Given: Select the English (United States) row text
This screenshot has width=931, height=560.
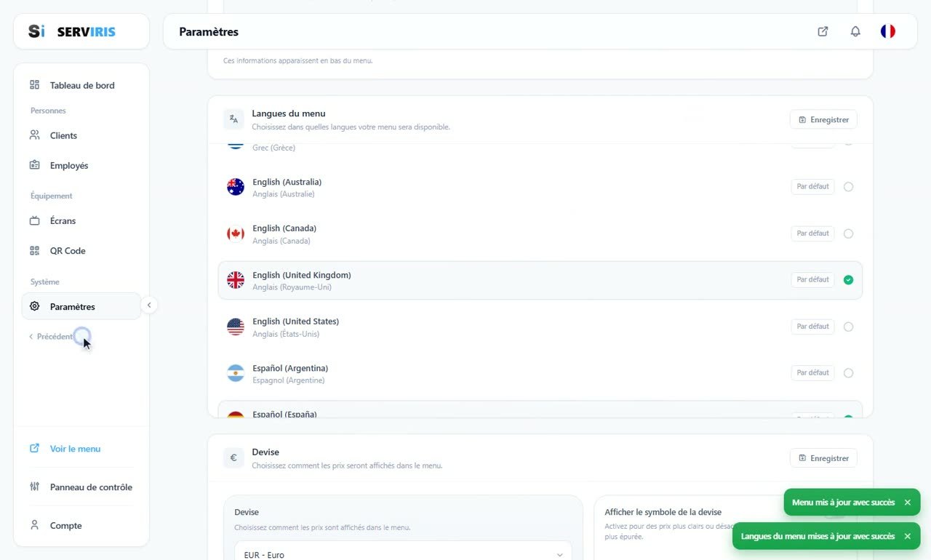Looking at the screenshot, I should [295, 321].
